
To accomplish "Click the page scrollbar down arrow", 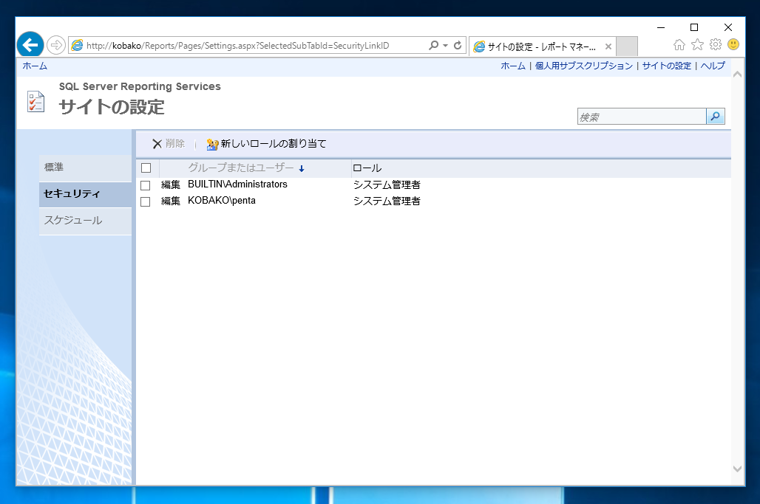I will click(737, 469).
